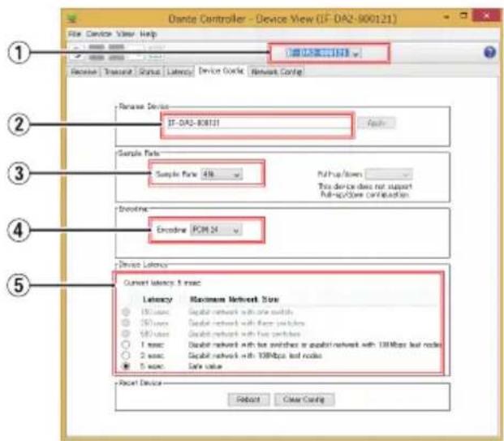504x441 pixels.
Task: Switch to the Transmit tab
Action: click(x=118, y=71)
